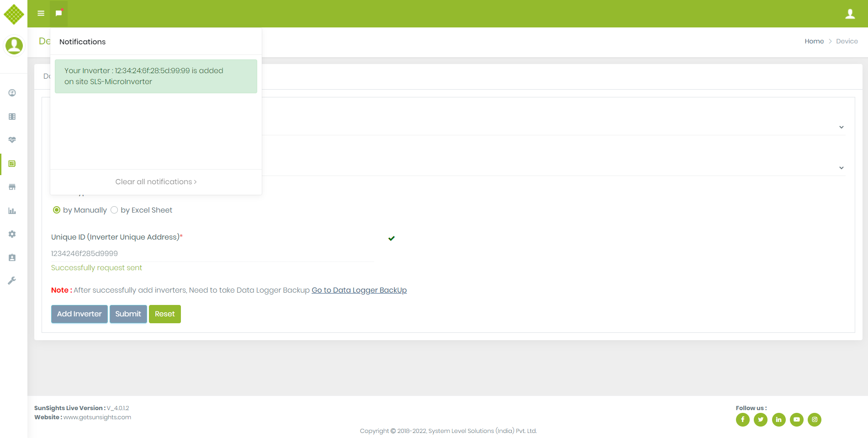Click the Unique ID inverter address field
868x438 pixels.
pos(212,253)
